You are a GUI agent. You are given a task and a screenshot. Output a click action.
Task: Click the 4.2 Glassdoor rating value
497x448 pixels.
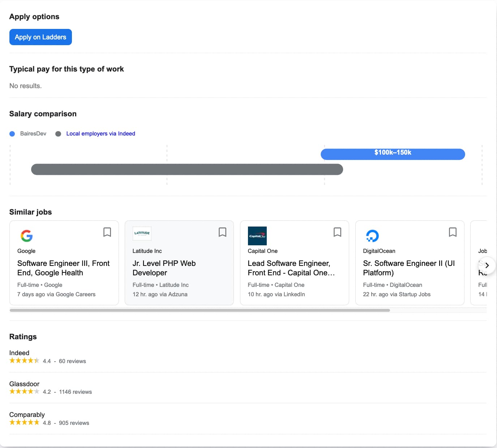click(47, 392)
